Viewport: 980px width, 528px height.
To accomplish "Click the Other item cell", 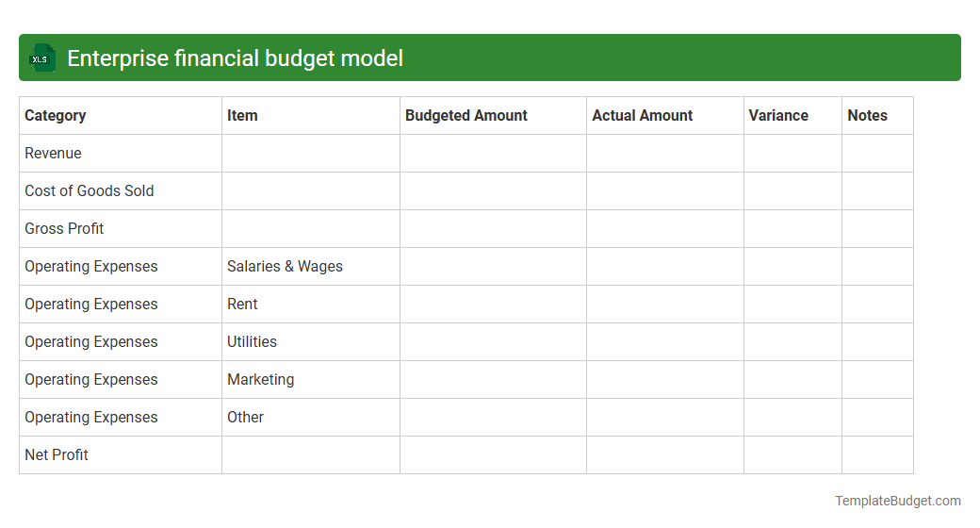I will click(x=311, y=418).
